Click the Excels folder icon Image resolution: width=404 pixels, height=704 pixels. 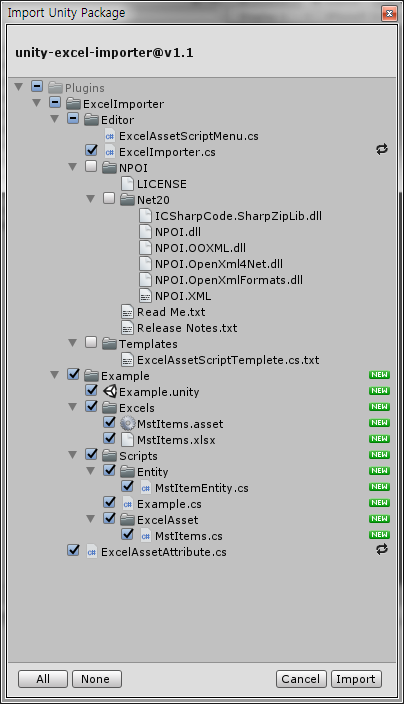(x=109, y=408)
